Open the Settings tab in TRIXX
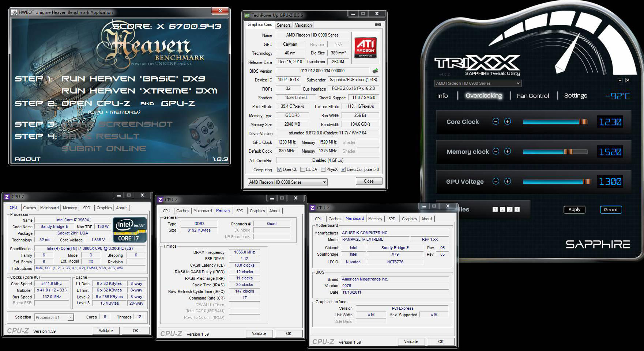 576,96
